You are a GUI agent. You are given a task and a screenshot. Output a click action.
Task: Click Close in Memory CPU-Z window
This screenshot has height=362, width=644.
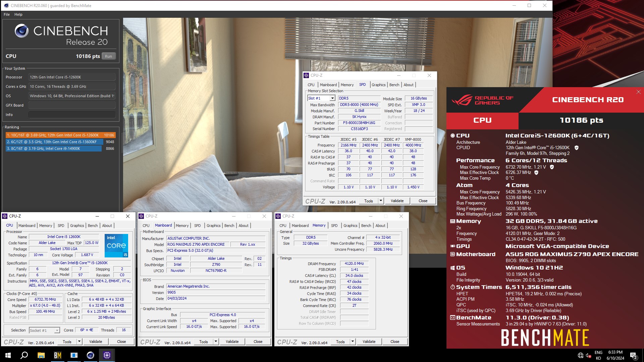[395, 342]
